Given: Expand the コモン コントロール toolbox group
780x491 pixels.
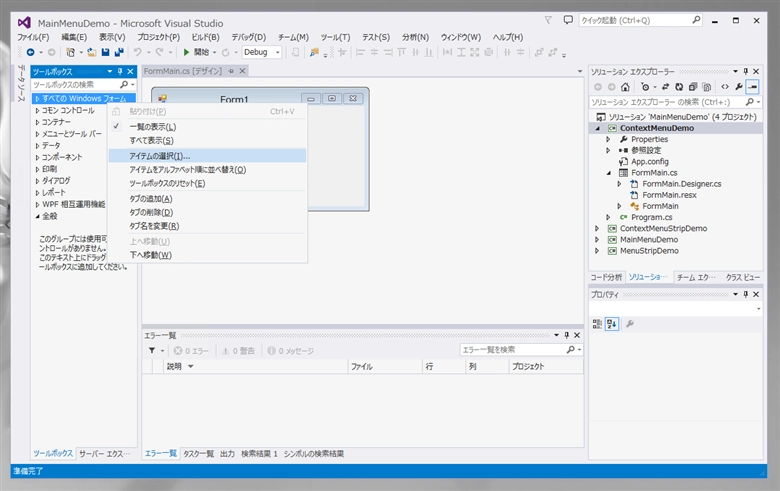Looking at the screenshot, I should pyautogui.click(x=37, y=110).
